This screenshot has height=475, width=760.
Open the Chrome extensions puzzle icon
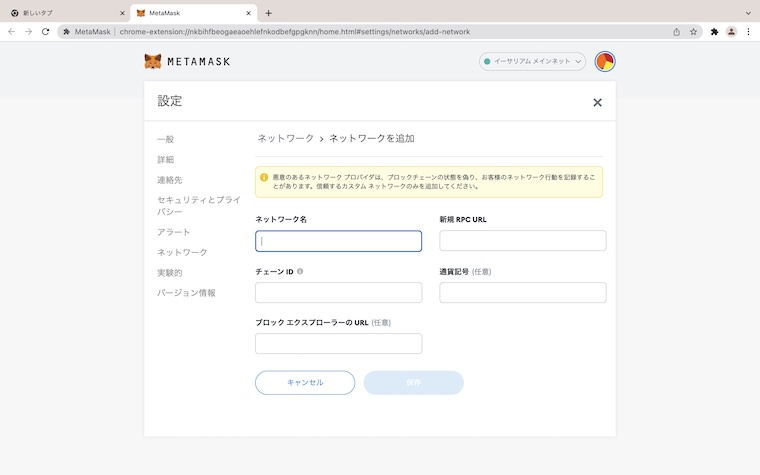point(714,31)
